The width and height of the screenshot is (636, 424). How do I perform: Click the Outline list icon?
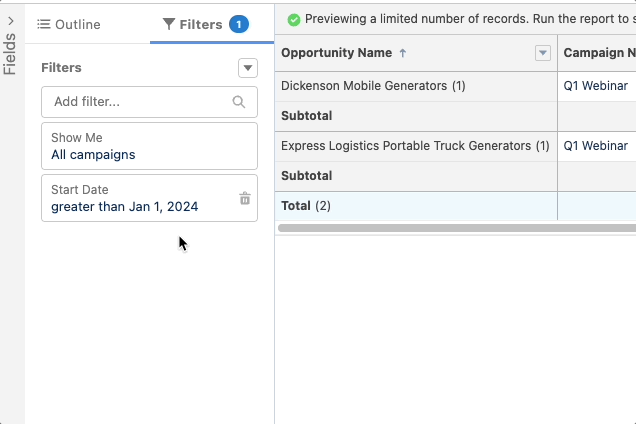coord(44,24)
